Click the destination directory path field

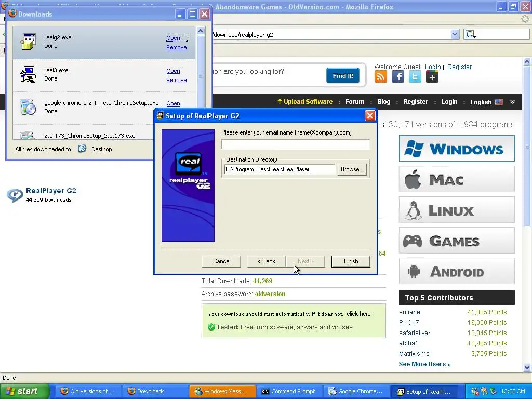pos(280,169)
